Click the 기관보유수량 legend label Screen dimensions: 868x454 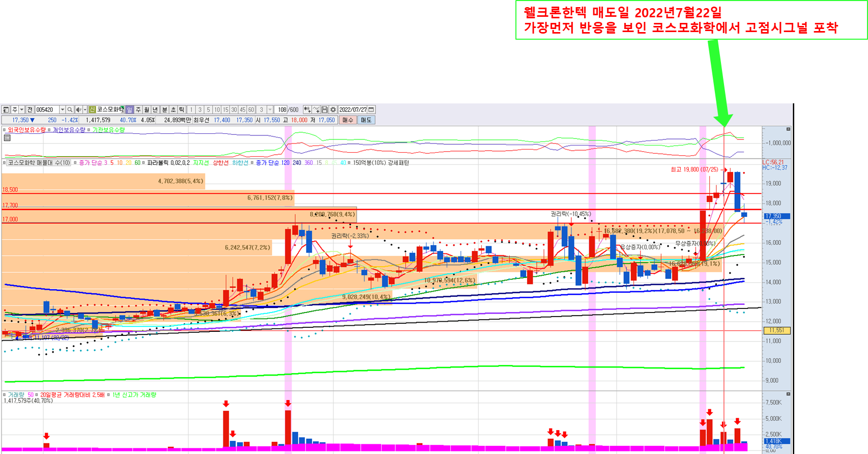[x=108, y=130]
